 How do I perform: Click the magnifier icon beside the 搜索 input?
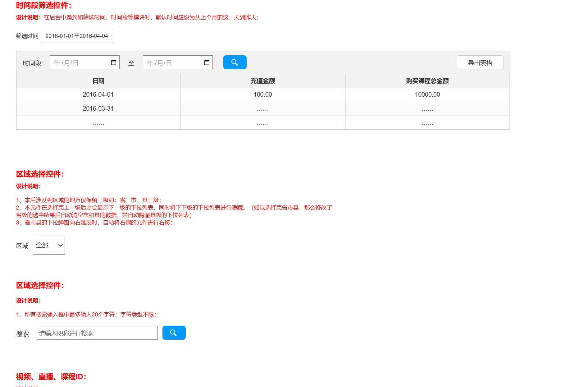point(174,333)
